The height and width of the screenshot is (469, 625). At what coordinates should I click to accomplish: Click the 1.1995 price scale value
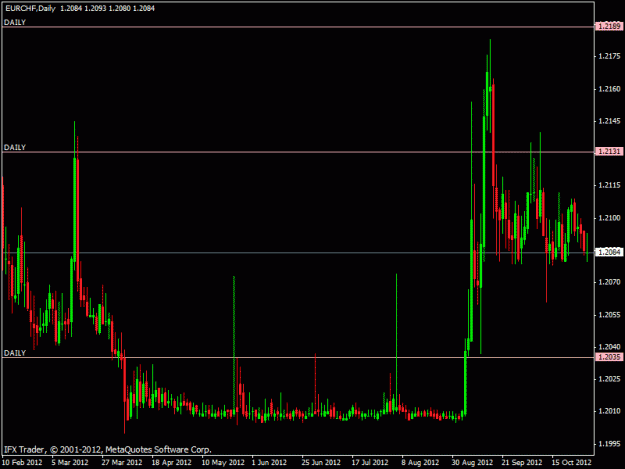click(x=609, y=443)
